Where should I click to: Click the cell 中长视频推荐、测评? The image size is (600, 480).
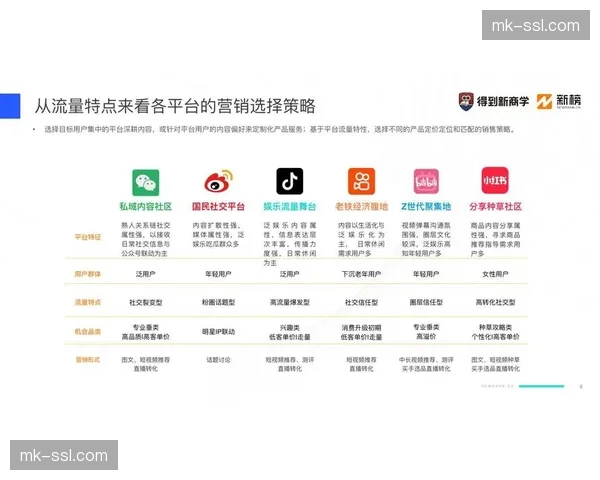(x=426, y=364)
